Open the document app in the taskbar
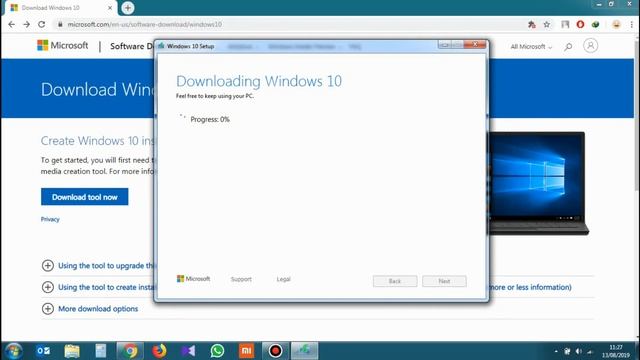Image resolution: width=640 pixels, height=360 pixels. (x=101, y=351)
